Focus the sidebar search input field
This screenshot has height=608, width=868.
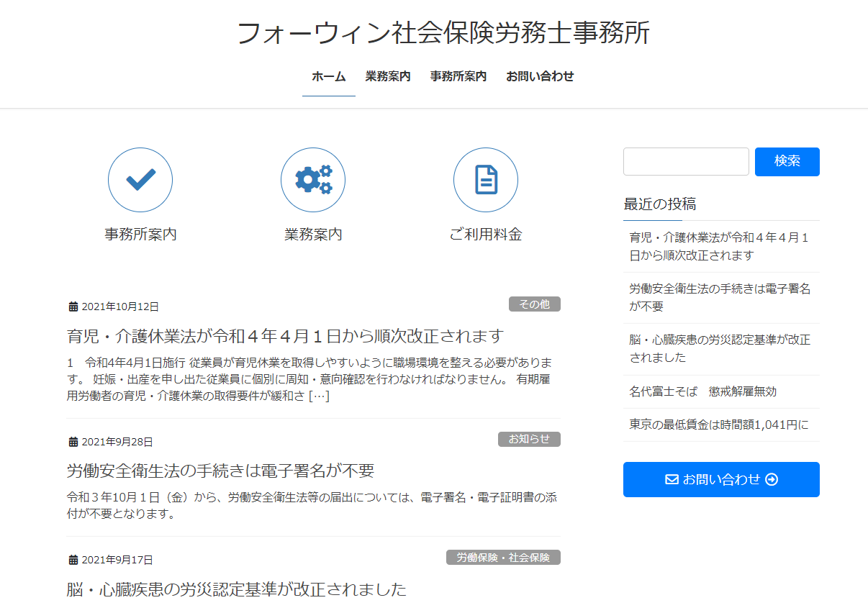[686, 161]
